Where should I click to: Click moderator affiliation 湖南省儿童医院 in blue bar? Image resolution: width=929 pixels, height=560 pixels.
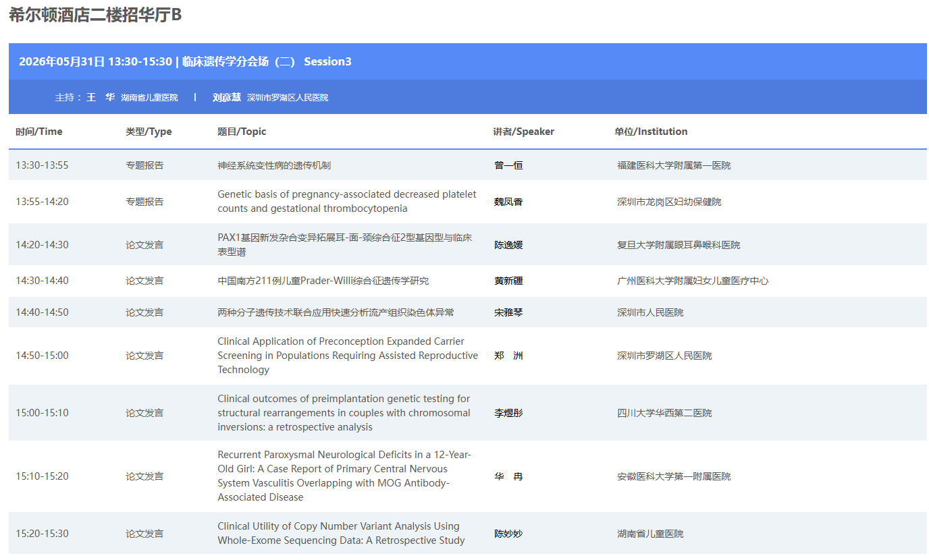click(150, 98)
